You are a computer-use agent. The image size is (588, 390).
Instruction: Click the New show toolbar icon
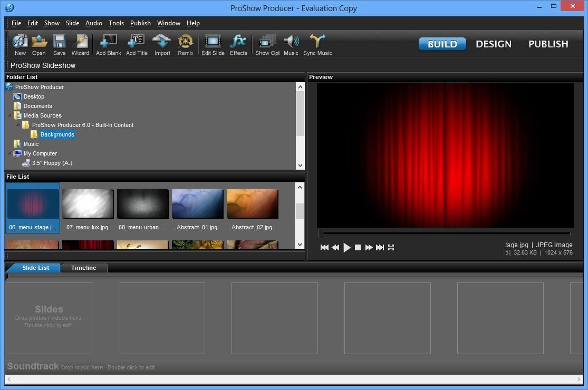[20, 45]
